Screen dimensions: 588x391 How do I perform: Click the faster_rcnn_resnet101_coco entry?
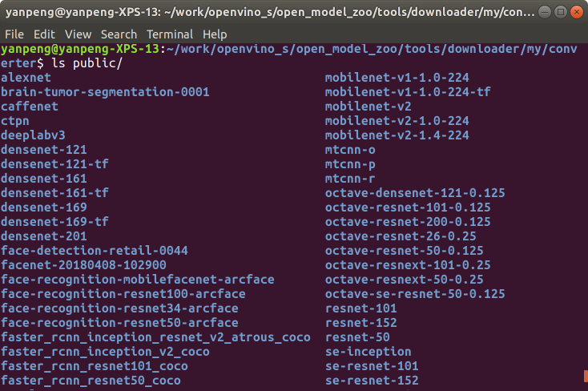click(95, 366)
